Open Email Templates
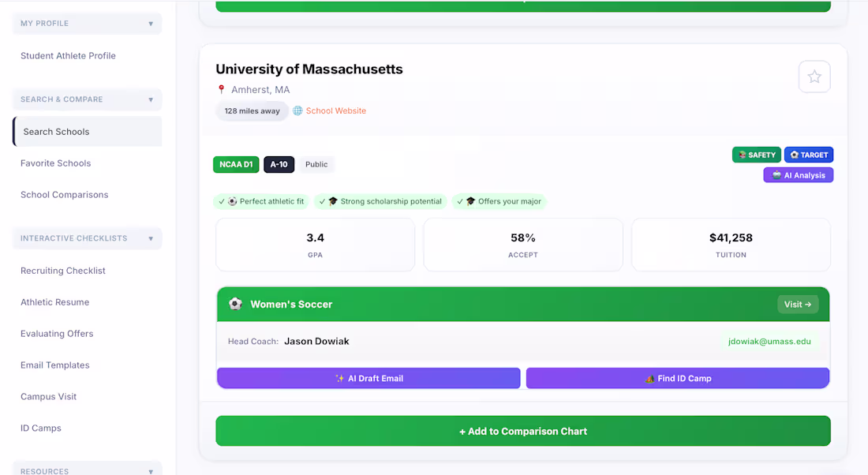The width and height of the screenshot is (868, 475). coord(54,365)
